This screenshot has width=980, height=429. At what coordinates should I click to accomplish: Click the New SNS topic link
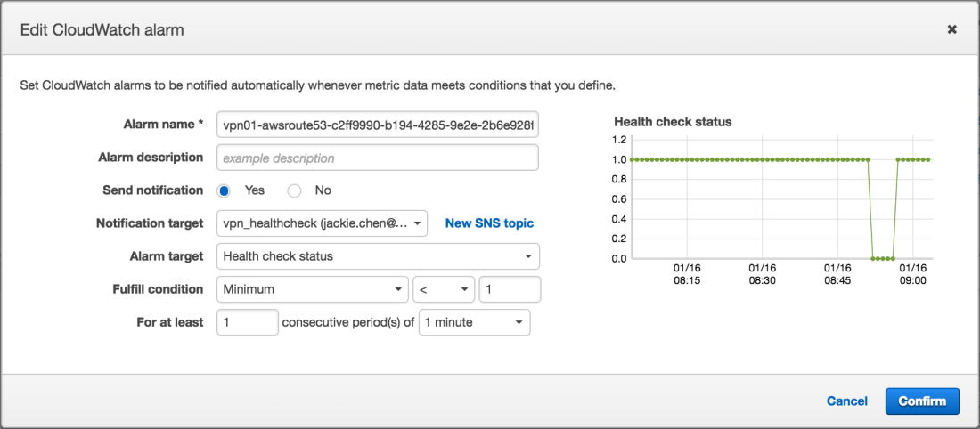coord(489,223)
